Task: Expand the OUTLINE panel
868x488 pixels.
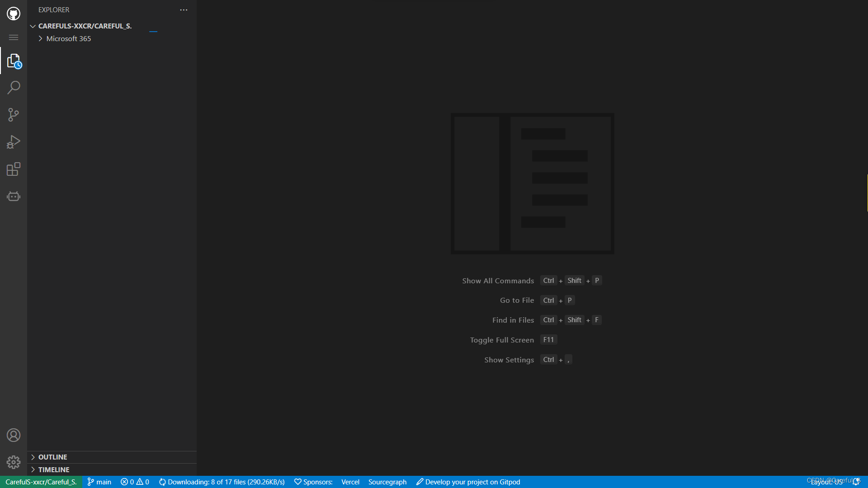Action: pyautogui.click(x=52, y=457)
